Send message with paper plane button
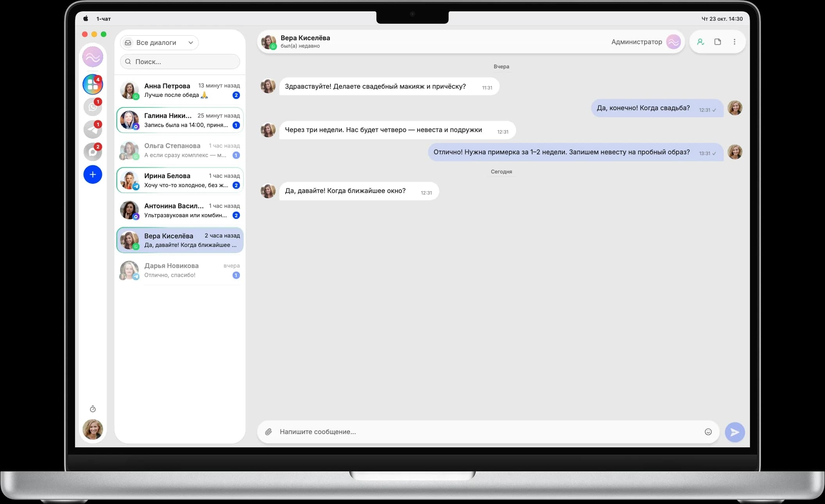 [735, 432]
